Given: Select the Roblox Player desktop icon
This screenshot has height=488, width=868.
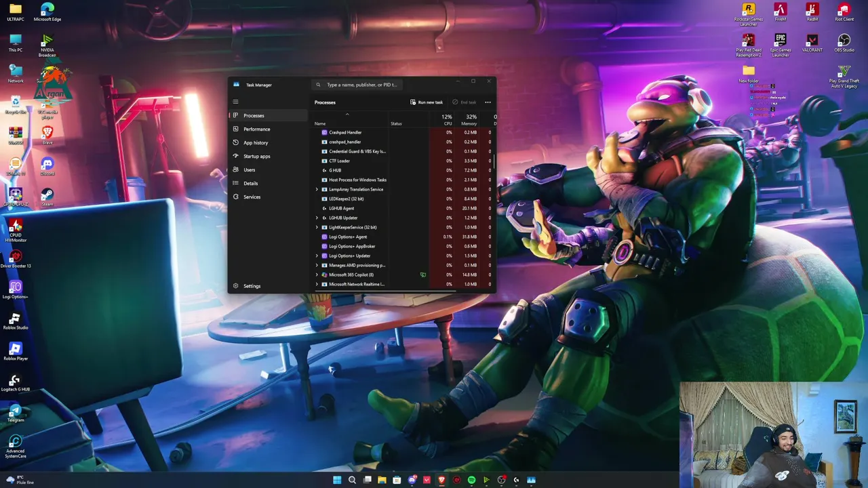Looking at the screenshot, I should (x=15, y=352).
